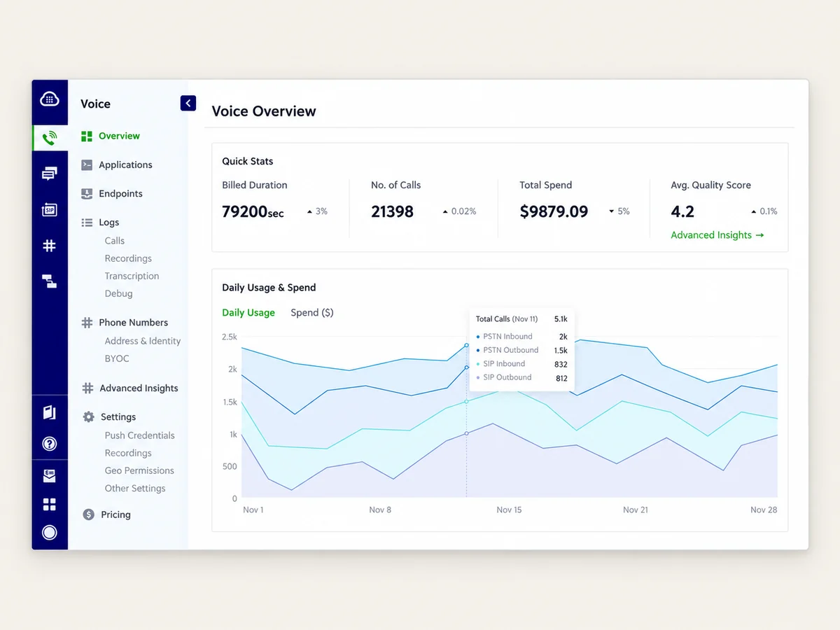Open the SIP trunking icon in rail
The image size is (840, 630).
[50, 209]
